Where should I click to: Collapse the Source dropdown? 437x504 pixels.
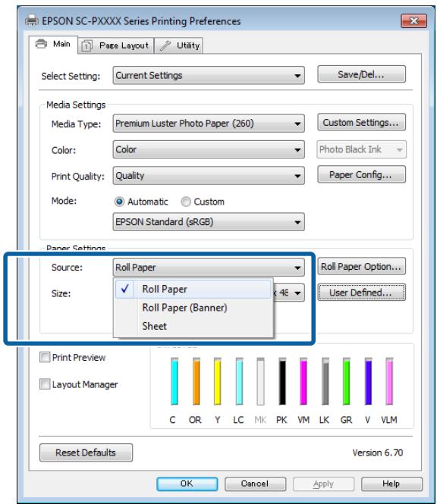click(209, 268)
